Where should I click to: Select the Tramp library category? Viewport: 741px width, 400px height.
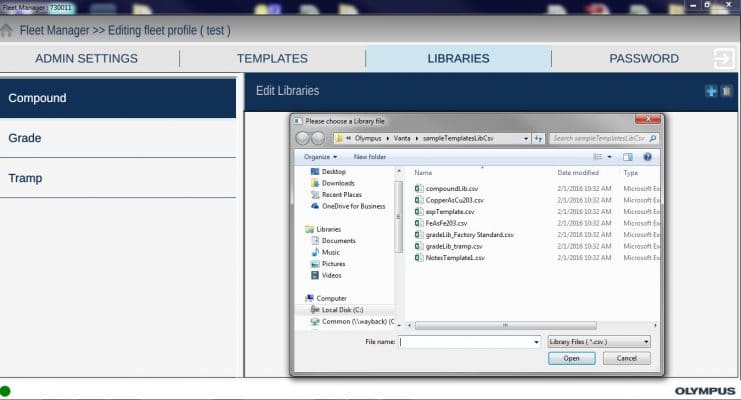(118, 178)
